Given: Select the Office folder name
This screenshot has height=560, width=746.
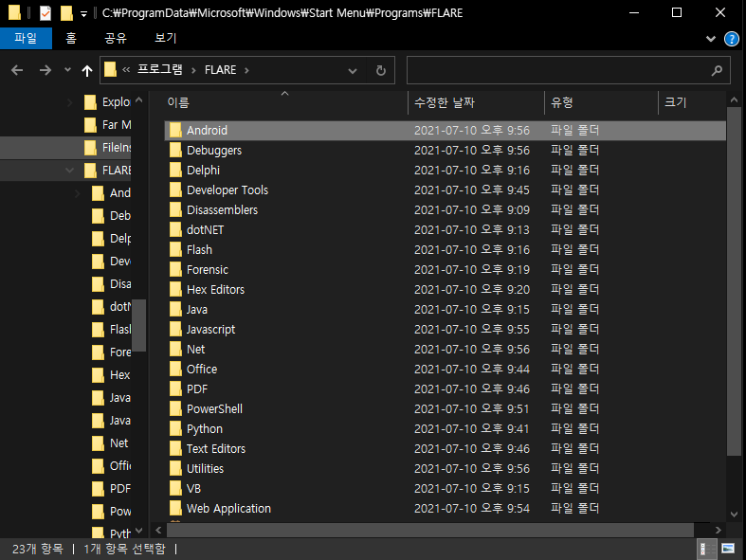Looking at the screenshot, I should 202,370.
